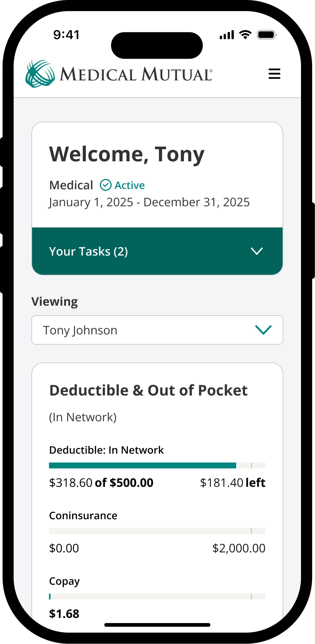
Task: Click the Medical Mutual wordmark
Action: point(136,74)
